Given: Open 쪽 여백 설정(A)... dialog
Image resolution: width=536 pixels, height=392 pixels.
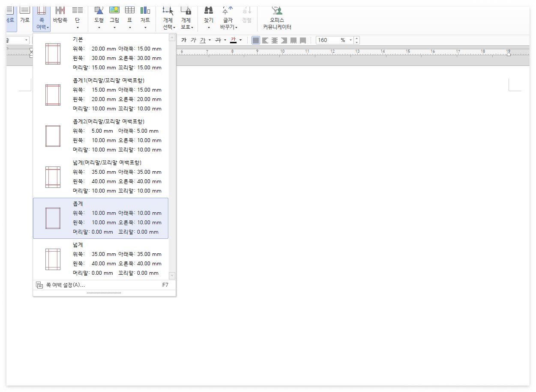Looking at the screenshot, I should coord(104,285).
